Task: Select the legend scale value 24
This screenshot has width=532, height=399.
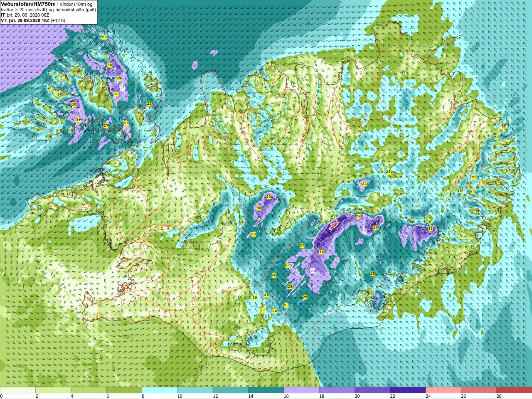Action: (428, 396)
